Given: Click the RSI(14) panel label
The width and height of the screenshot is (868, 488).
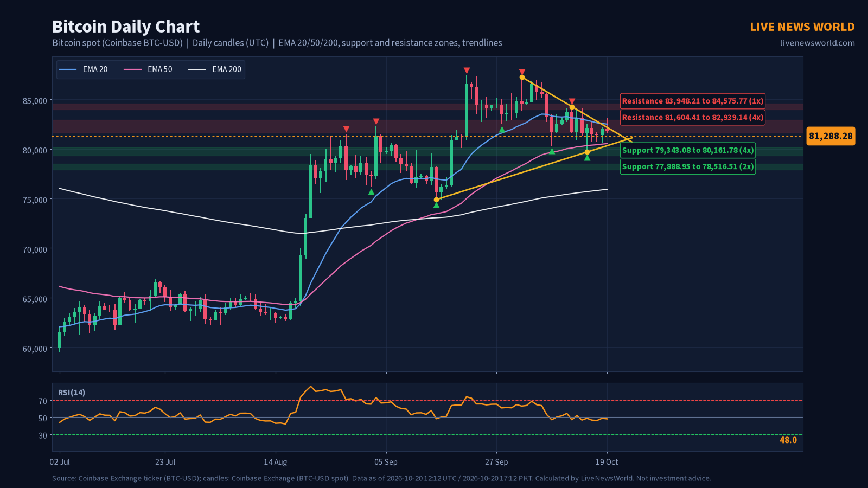Looking at the screenshot, I should point(72,393).
